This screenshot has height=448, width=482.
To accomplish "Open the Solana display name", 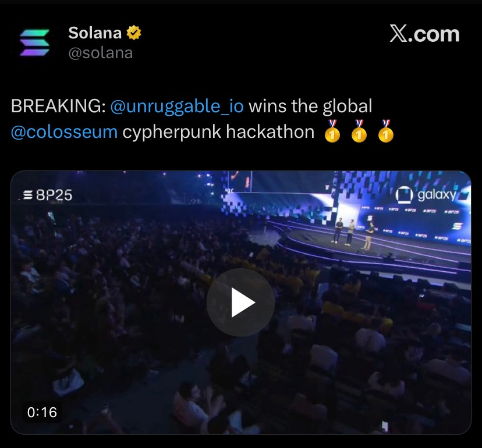I will [x=95, y=33].
